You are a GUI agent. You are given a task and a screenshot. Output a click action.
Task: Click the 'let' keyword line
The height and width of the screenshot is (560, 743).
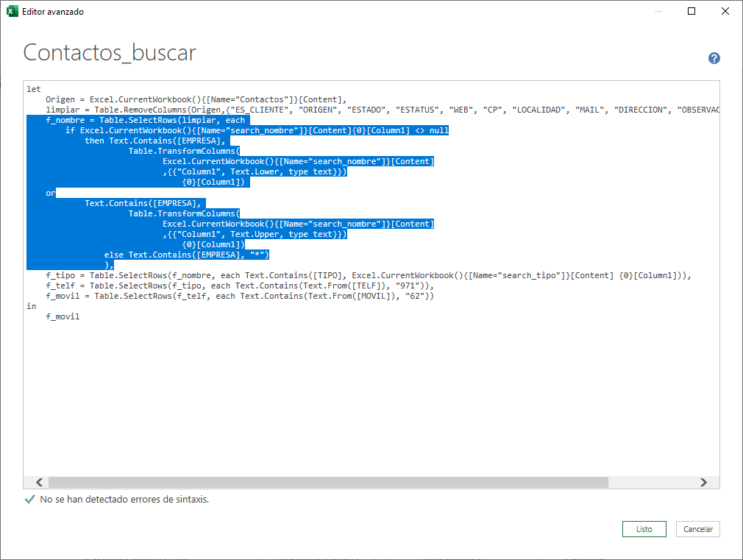34,89
